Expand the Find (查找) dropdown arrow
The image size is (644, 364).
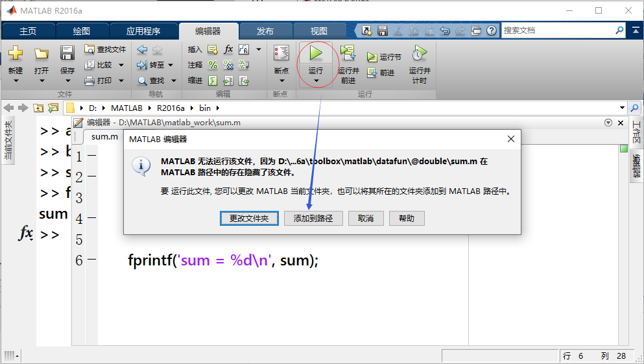173,80
